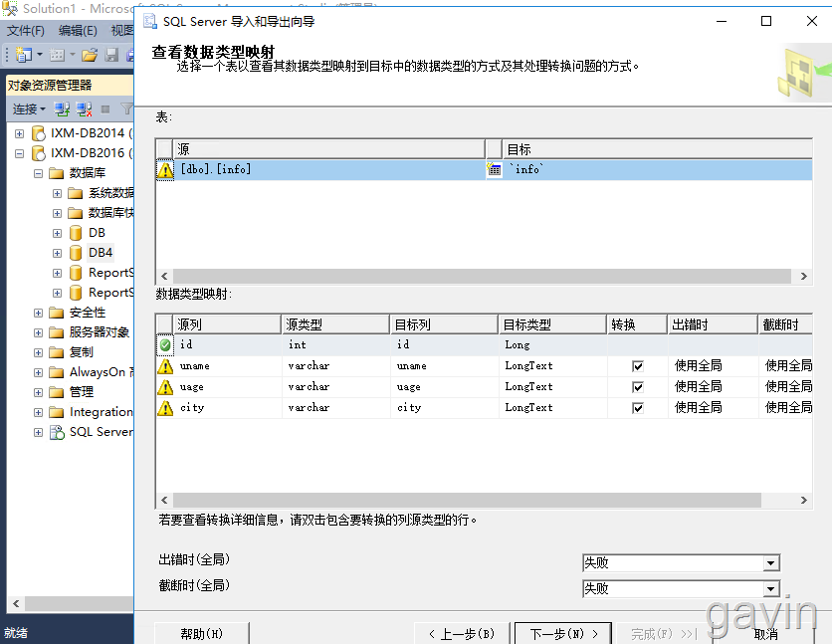Click the Save disk icon in SSMS toolbar
The image size is (832, 644).
pyautogui.click(x=111, y=54)
